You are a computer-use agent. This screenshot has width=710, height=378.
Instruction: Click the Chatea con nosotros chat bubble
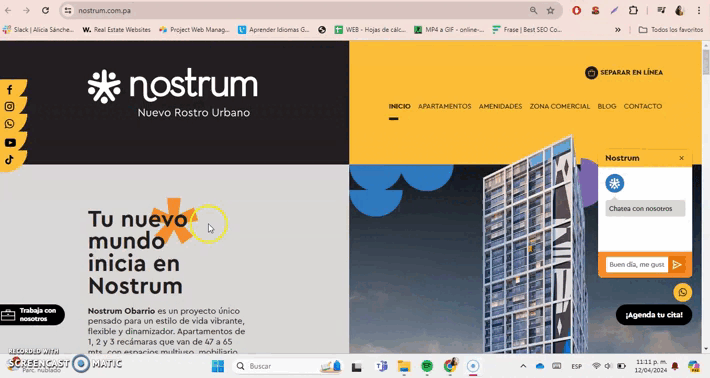pos(645,209)
